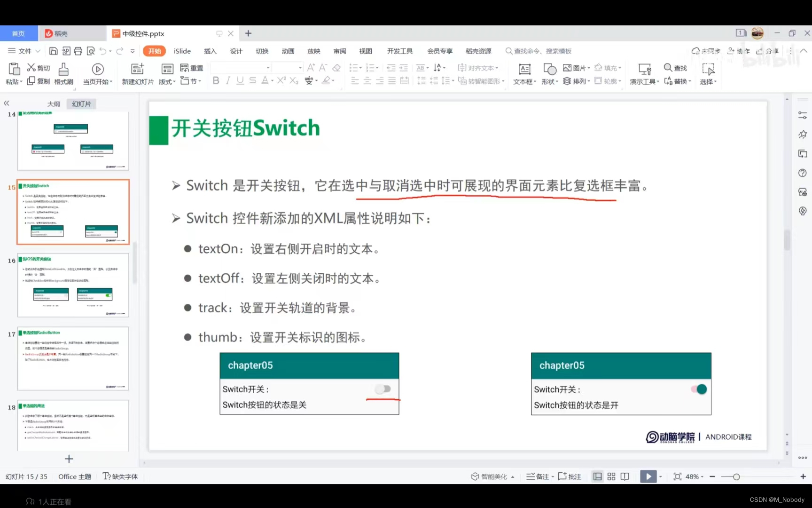Click the 格式刷 format painter icon
Screen dimensions: 812x508
point(63,74)
